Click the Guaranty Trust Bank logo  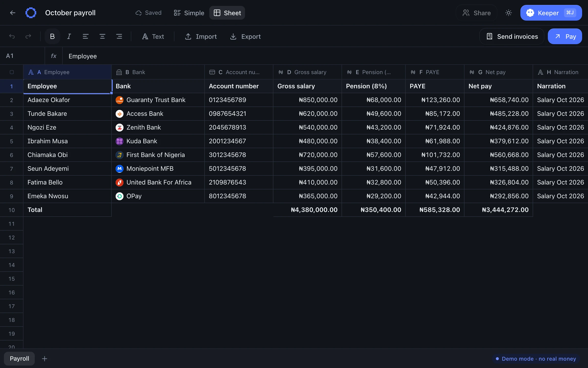pyautogui.click(x=120, y=100)
